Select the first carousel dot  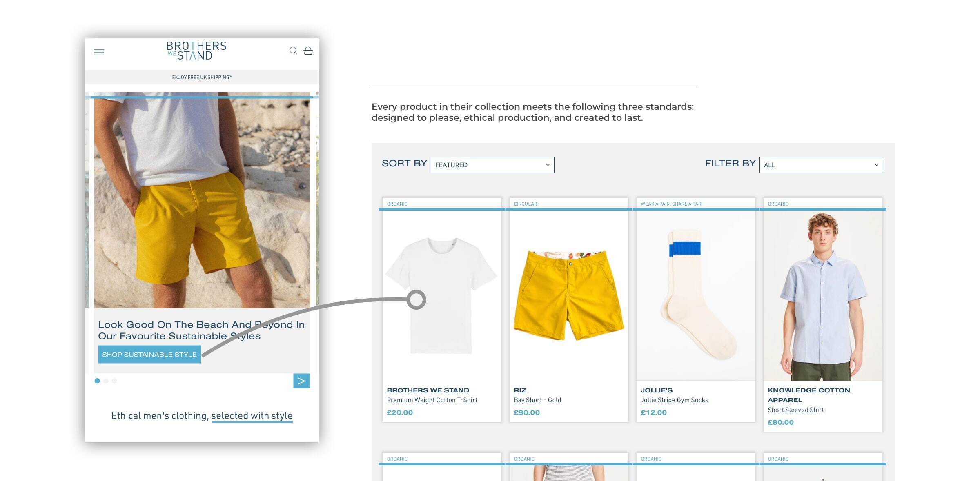97,381
